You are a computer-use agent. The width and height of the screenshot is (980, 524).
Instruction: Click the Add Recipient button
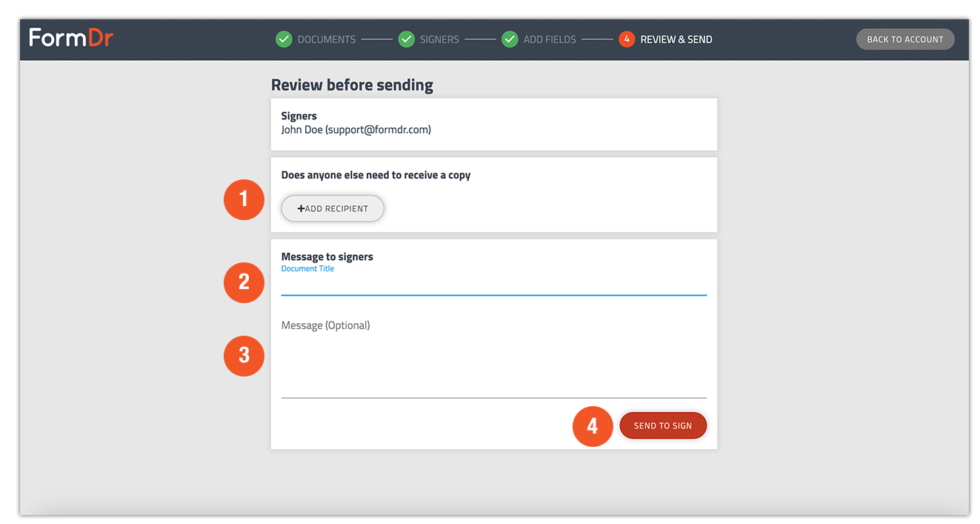332,208
